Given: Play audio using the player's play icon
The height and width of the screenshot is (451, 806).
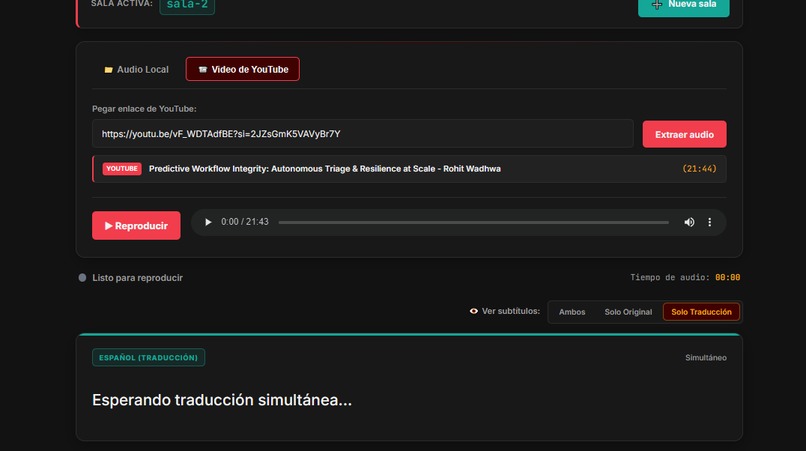Looking at the screenshot, I should (x=208, y=222).
